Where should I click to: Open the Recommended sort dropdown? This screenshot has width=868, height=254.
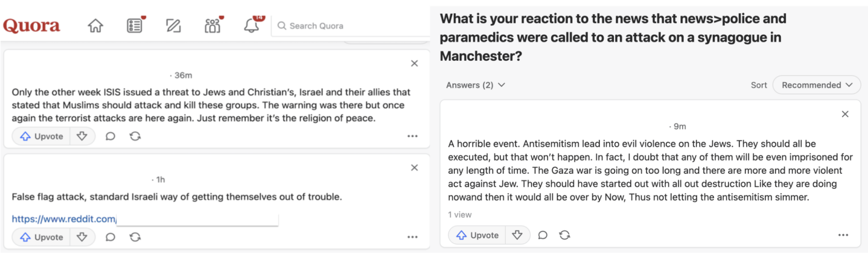click(x=816, y=85)
